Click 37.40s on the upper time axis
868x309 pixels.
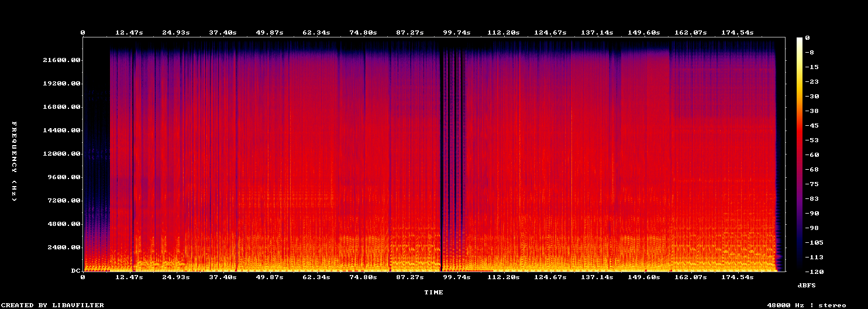(x=223, y=33)
